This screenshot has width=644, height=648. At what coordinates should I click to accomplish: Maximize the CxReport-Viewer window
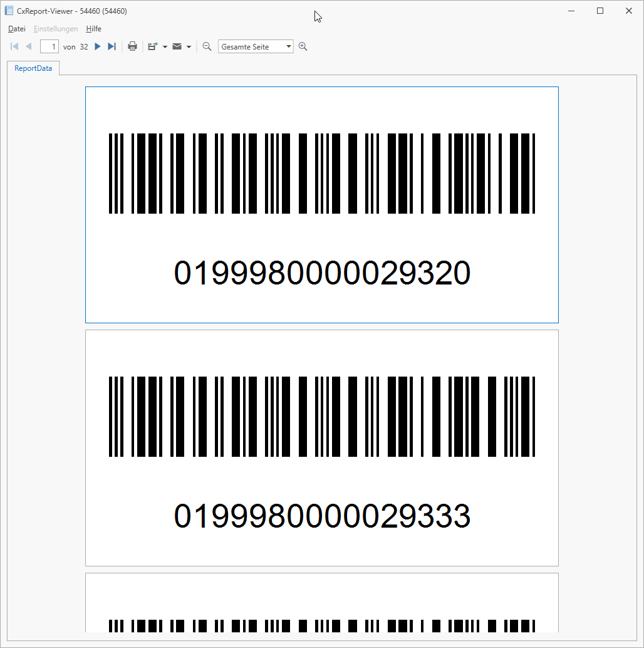pyautogui.click(x=600, y=11)
